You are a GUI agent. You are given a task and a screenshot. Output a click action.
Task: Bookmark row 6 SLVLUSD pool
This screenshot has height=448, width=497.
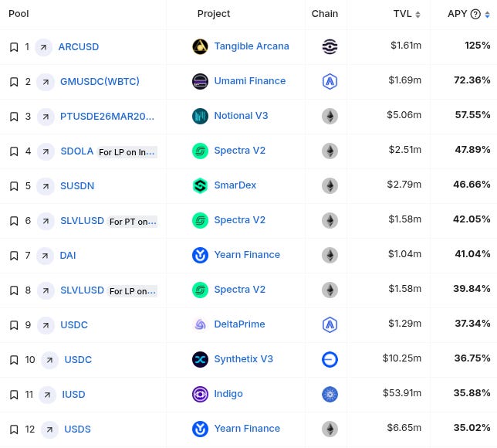14,221
